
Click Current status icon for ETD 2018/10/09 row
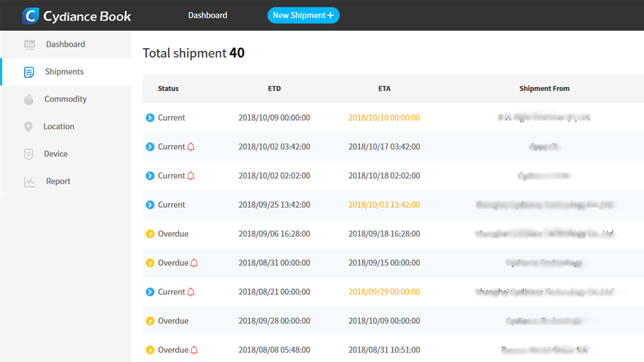point(150,118)
